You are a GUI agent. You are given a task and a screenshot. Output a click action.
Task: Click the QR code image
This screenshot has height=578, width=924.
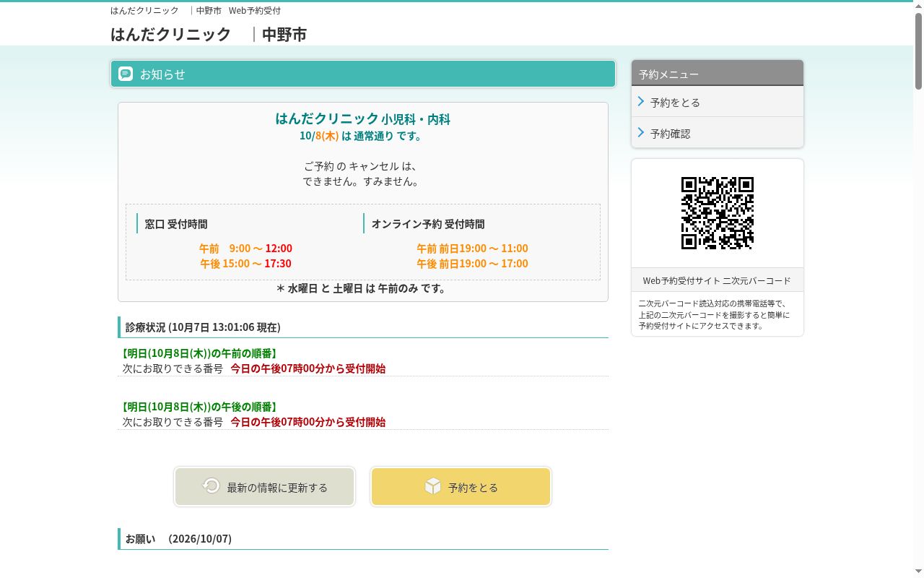[718, 213]
